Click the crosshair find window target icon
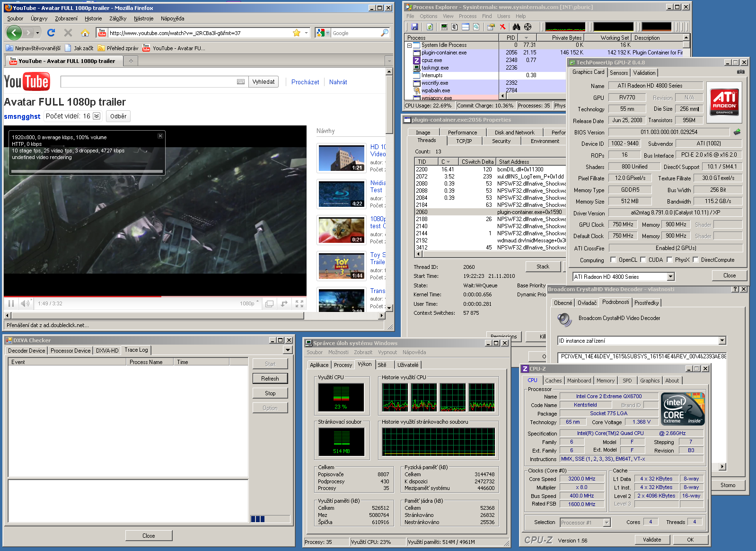This screenshot has height=551, width=756. click(x=528, y=27)
